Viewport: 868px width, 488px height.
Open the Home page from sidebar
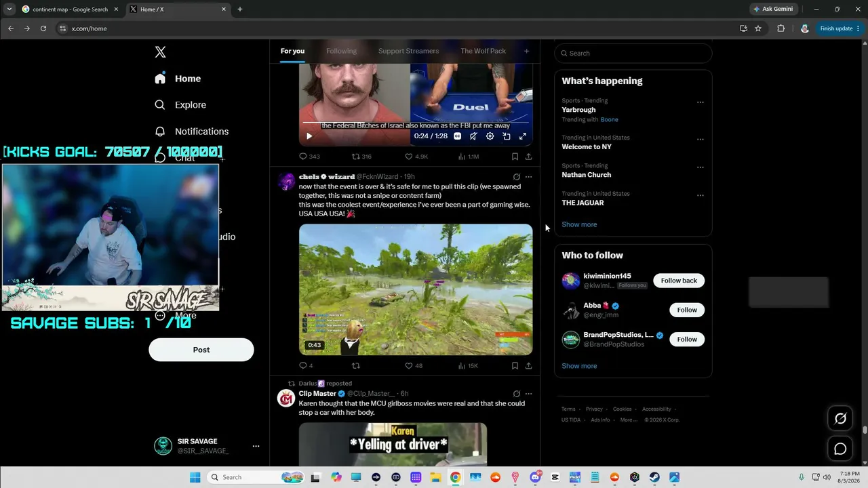click(178, 79)
